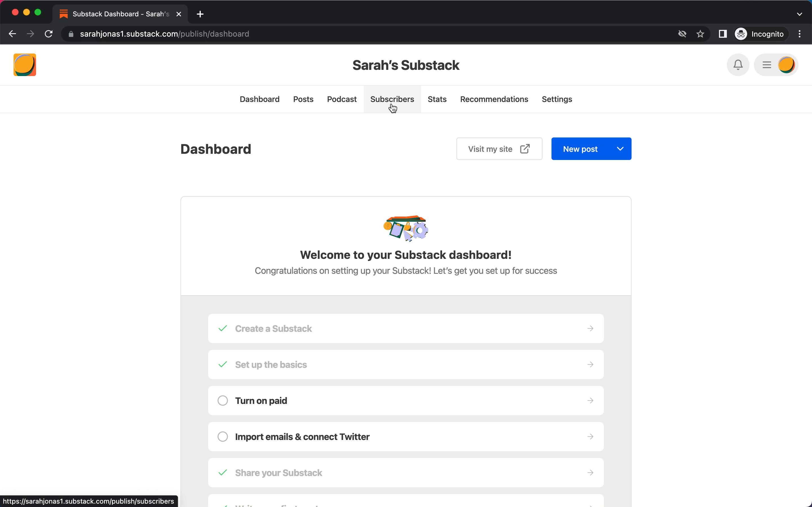The width and height of the screenshot is (812, 507).
Task: Bookmark this page with star icon
Action: [x=700, y=34]
